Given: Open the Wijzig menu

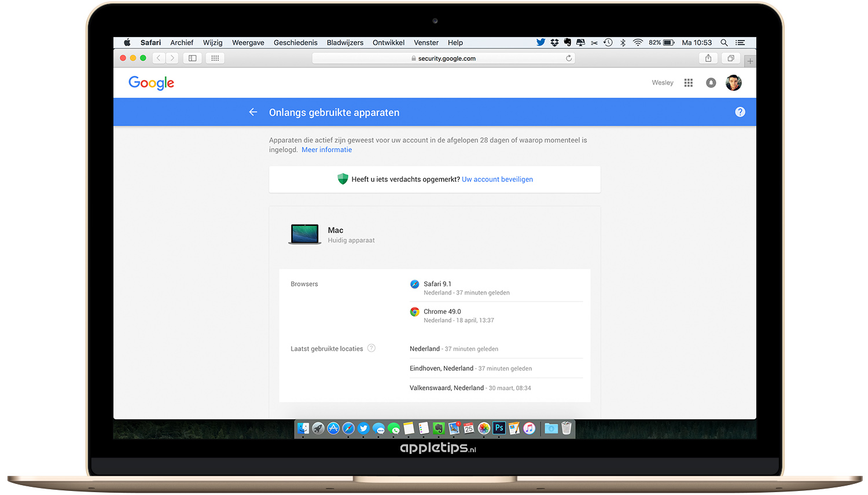Looking at the screenshot, I should [x=212, y=43].
